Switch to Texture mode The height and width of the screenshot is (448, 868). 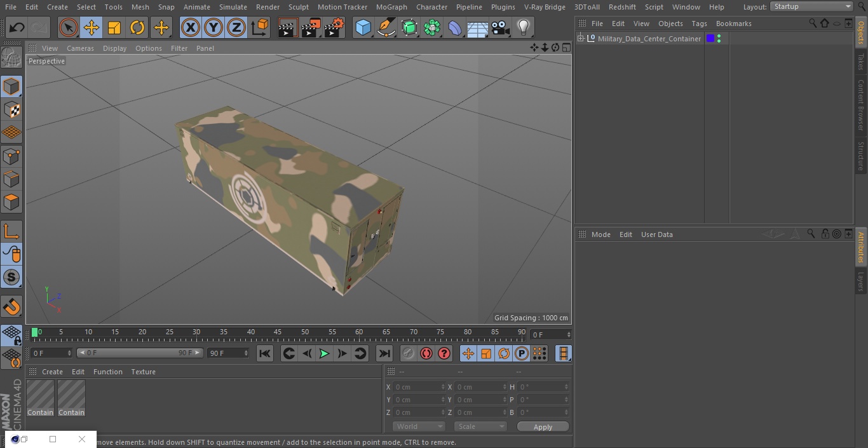(x=11, y=109)
